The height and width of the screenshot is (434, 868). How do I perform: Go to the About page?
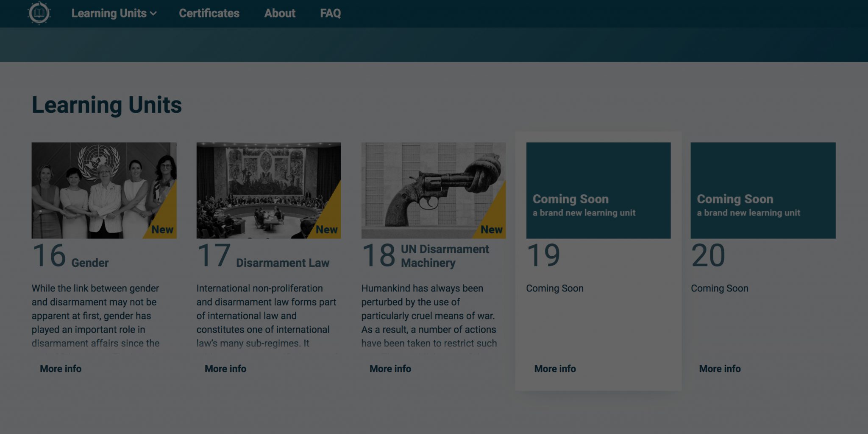280,14
